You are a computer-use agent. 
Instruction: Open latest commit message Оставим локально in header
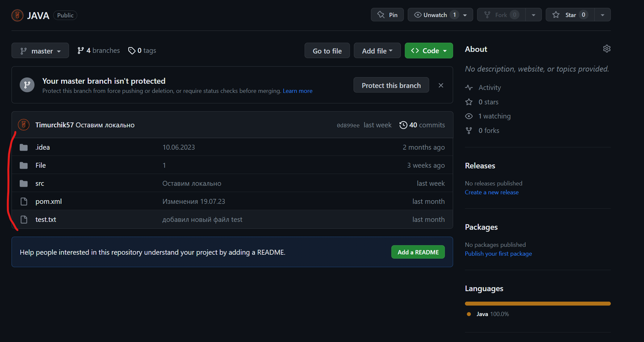105,125
